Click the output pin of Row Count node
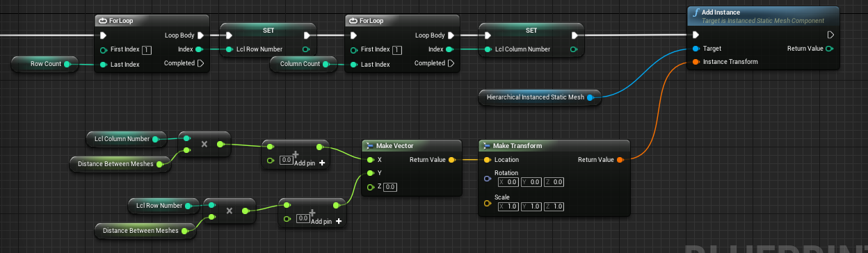Screen dimensions: 868x253 [x=67, y=64]
